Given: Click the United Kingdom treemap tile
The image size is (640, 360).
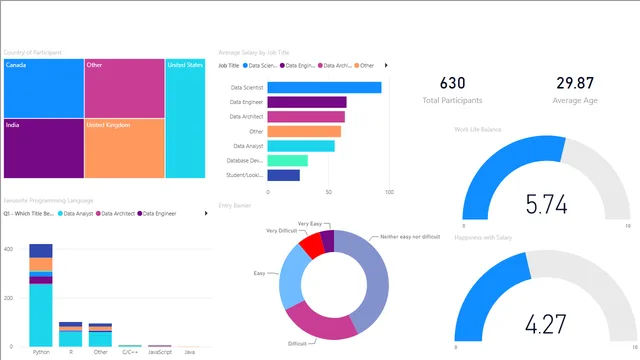Looking at the screenshot, I should (124, 148).
